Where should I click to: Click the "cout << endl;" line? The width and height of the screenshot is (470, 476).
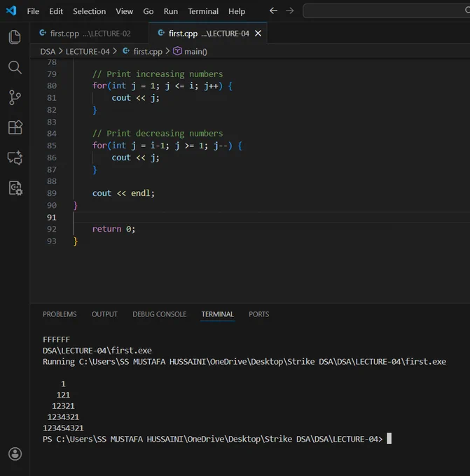click(x=123, y=193)
